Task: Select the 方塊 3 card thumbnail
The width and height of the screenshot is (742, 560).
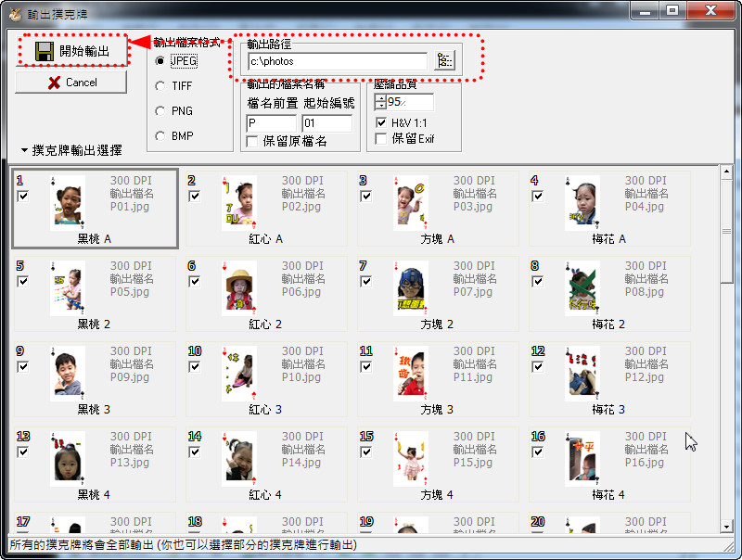Action: tap(411, 374)
